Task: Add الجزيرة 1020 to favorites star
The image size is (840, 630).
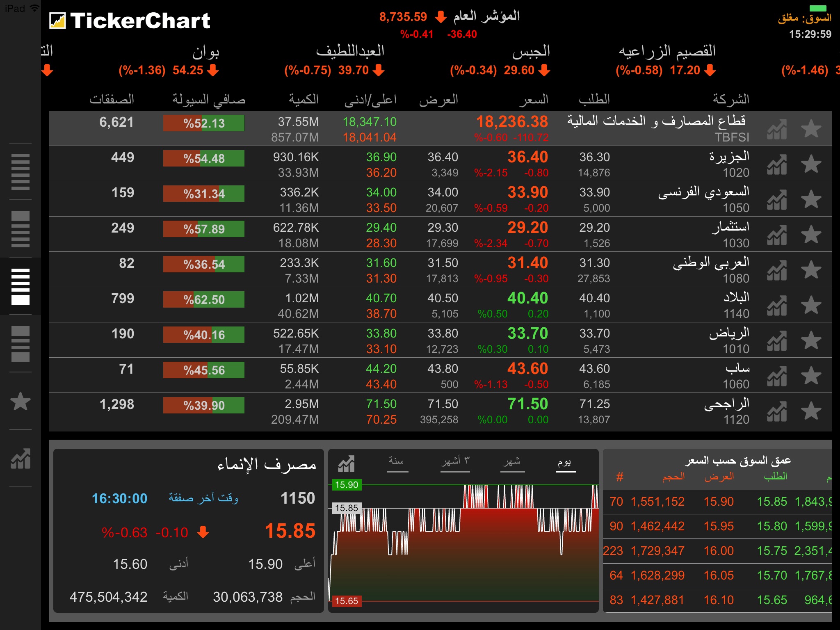Action: point(811,164)
